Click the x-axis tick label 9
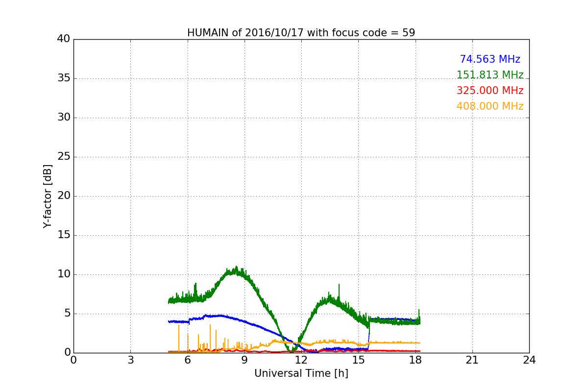 click(x=245, y=360)
